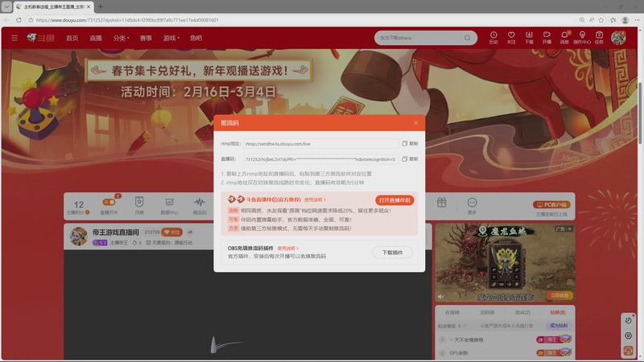
Task: Select ranked user 天不老情难绝
Action: coord(469,339)
